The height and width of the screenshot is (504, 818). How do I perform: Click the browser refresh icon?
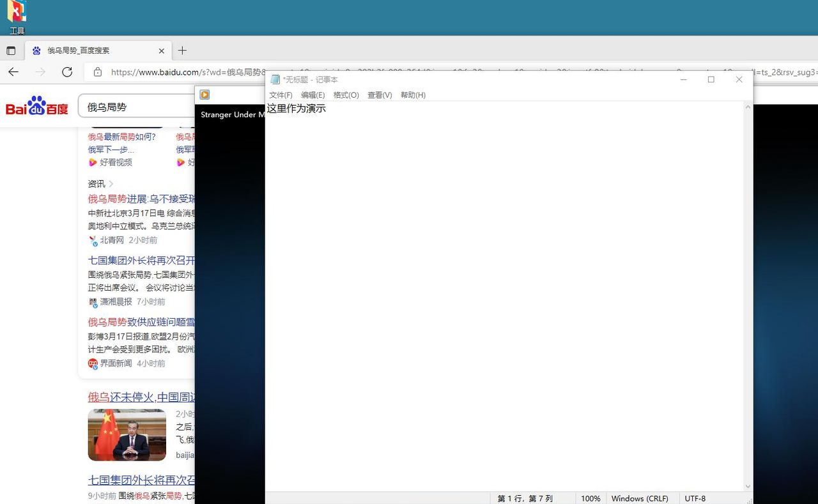pyautogui.click(x=67, y=72)
